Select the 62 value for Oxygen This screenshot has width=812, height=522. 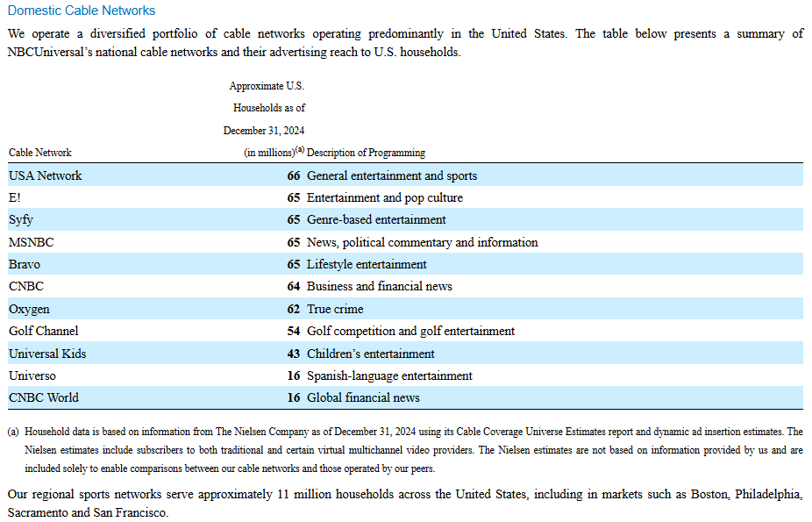coord(294,309)
